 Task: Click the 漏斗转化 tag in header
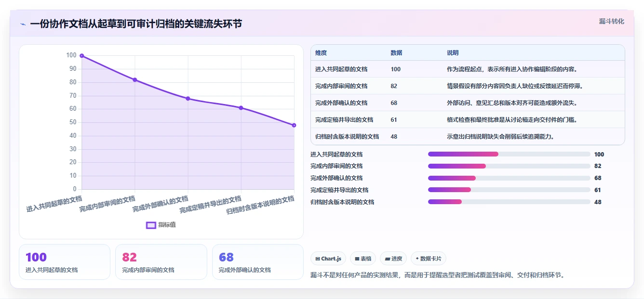pyautogui.click(x=611, y=22)
